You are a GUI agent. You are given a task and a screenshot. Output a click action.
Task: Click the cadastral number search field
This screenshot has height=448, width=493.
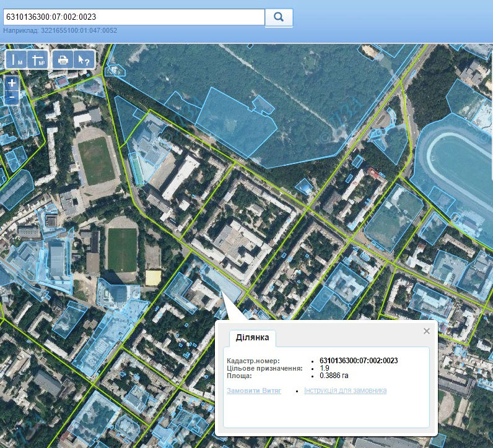(133, 17)
